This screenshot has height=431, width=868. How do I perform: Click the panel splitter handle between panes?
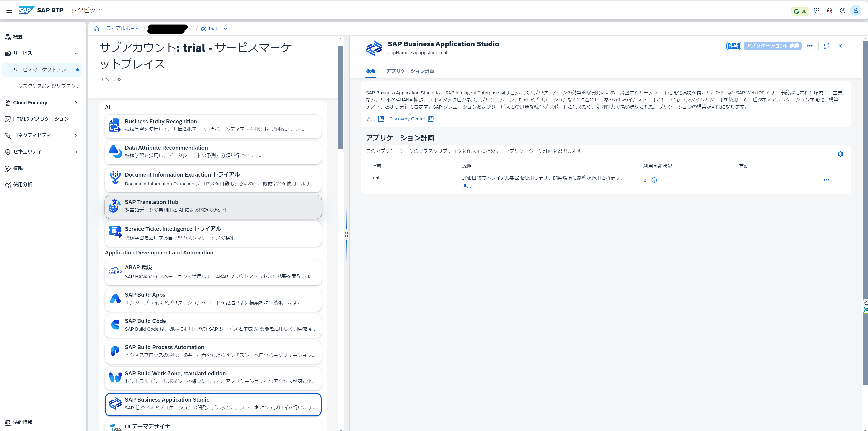(x=346, y=234)
